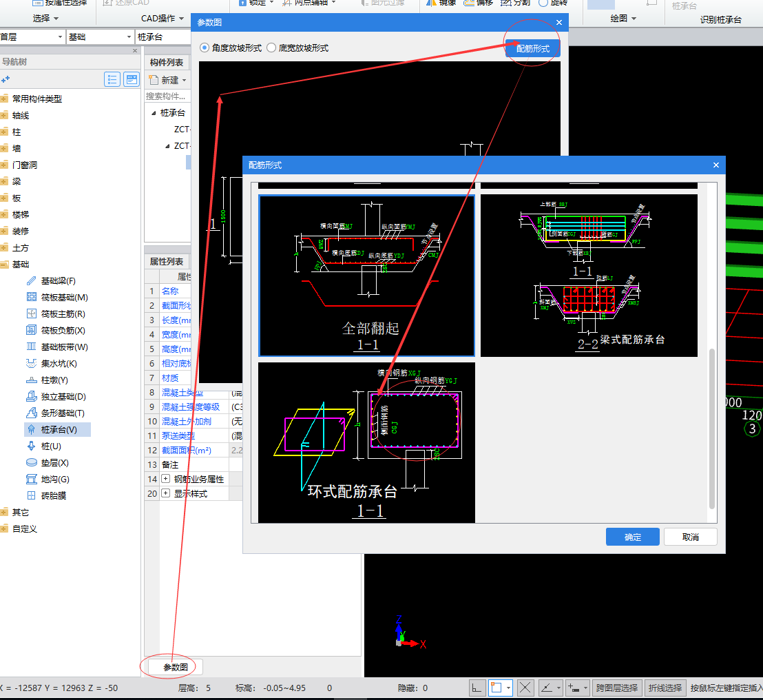Collapse the second ZCT node in component list
Screen dimensions: 763x700
coord(167,145)
